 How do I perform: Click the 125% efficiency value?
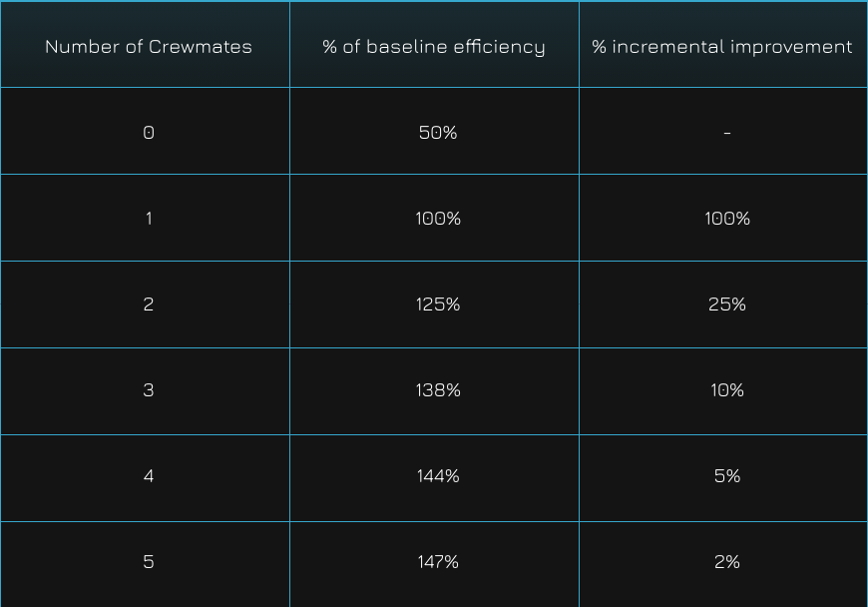(438, 304)
